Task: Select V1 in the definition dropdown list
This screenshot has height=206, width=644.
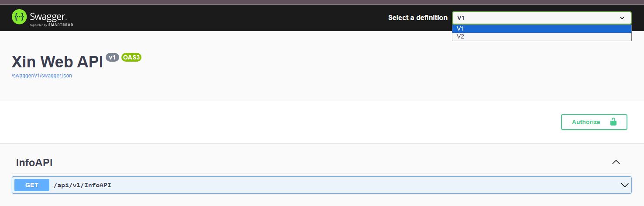Action: pos(542,29)
